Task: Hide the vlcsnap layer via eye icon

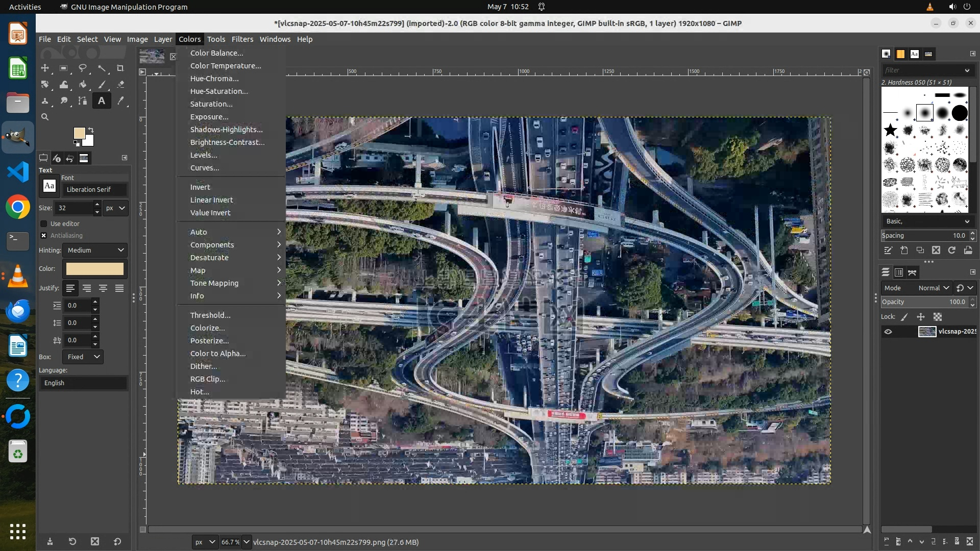Action: pyautogui.click(x=888, y=332)
